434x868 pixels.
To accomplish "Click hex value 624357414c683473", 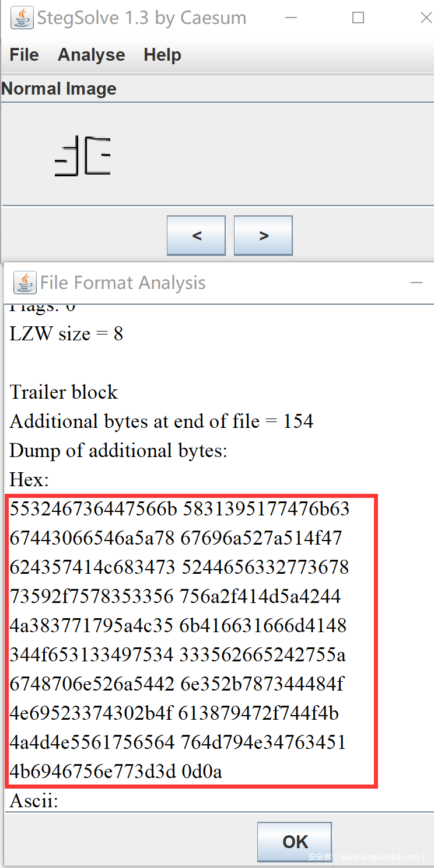I will coord(92,567).
